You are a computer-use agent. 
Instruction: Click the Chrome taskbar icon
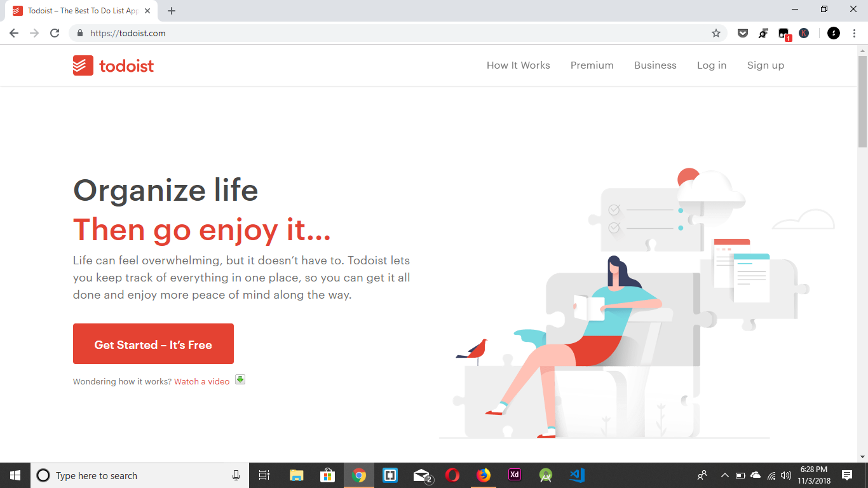coord(359,475)
